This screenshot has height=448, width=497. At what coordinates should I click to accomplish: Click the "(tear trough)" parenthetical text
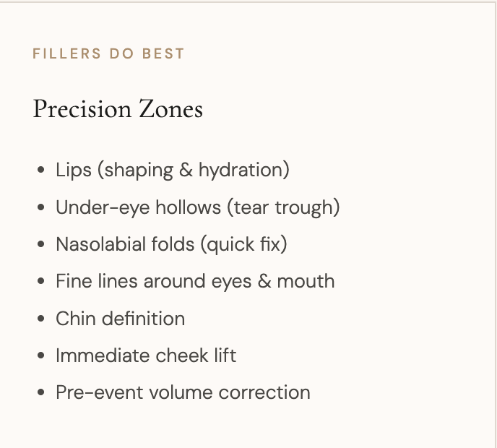click(x=283, y=208)
